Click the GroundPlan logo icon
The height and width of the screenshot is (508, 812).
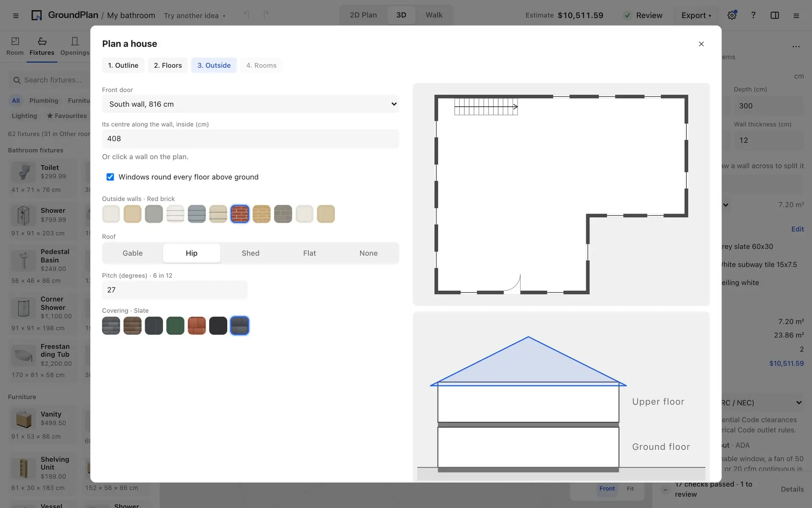click(x=37, y=15)
